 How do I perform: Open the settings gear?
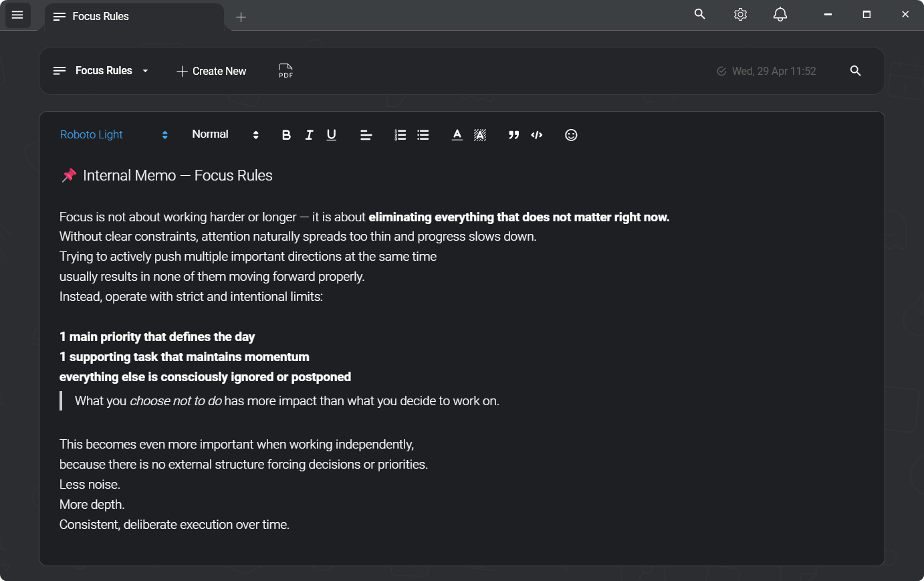(740, 15)
